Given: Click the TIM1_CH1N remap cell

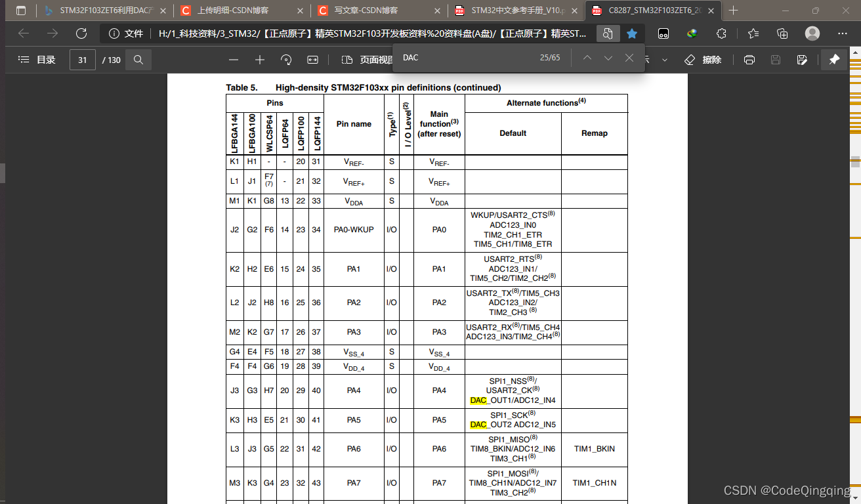Looking at the screenshot, I should pyautogui.click(x=594, y=483).
